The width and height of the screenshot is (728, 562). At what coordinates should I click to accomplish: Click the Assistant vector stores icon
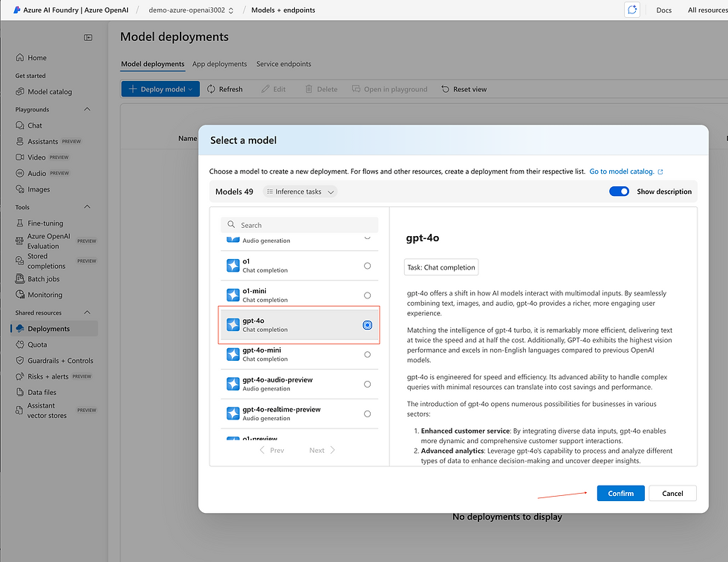pyautogui.click(x=19, y=411)
